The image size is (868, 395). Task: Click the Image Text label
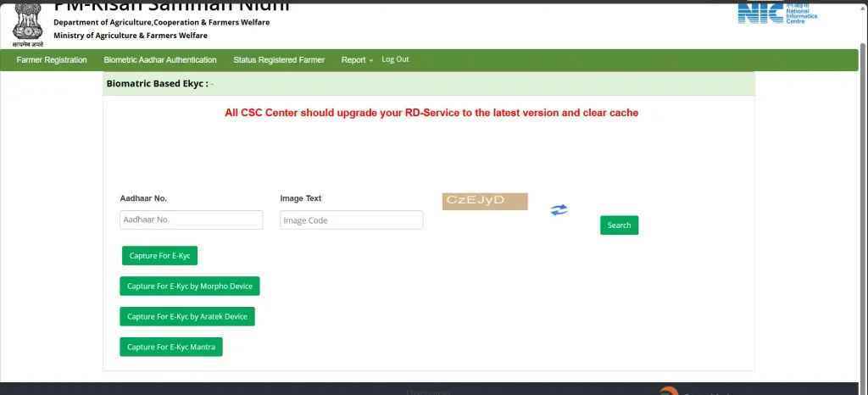point(301,198)
